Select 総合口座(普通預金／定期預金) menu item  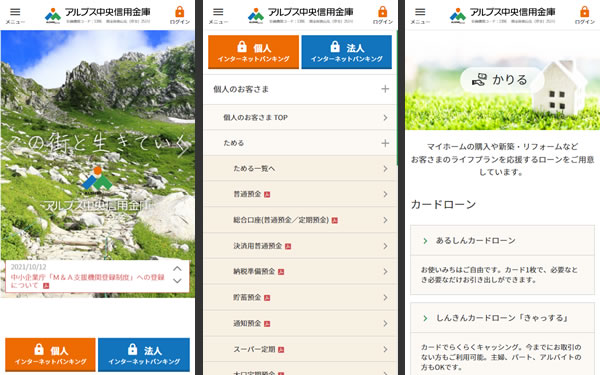click(x=300, y=220)
